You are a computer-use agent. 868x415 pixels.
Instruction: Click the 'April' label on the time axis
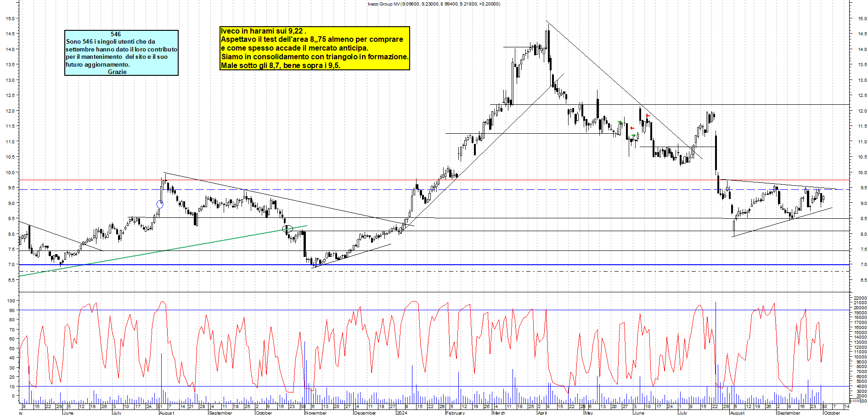[x=542, y=413]
